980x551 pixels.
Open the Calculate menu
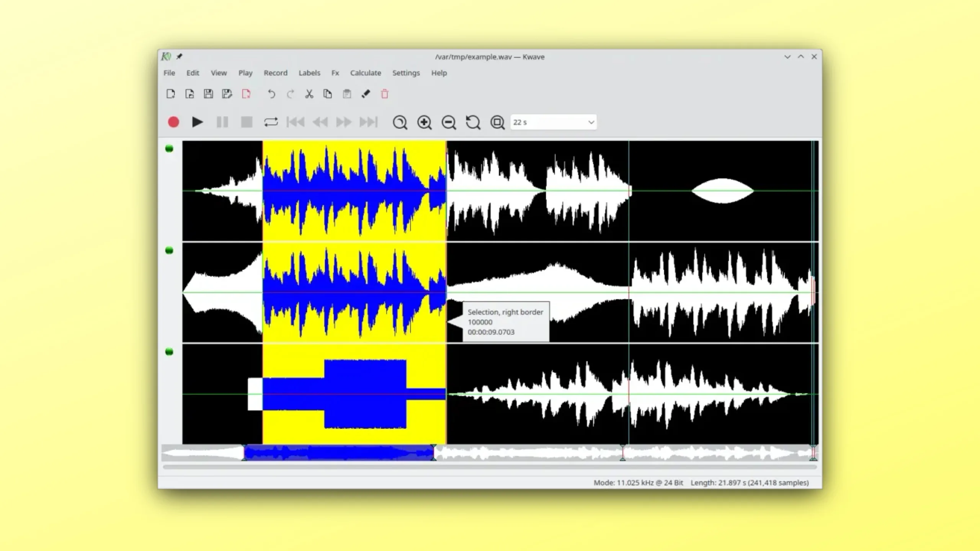click(366, 73)
